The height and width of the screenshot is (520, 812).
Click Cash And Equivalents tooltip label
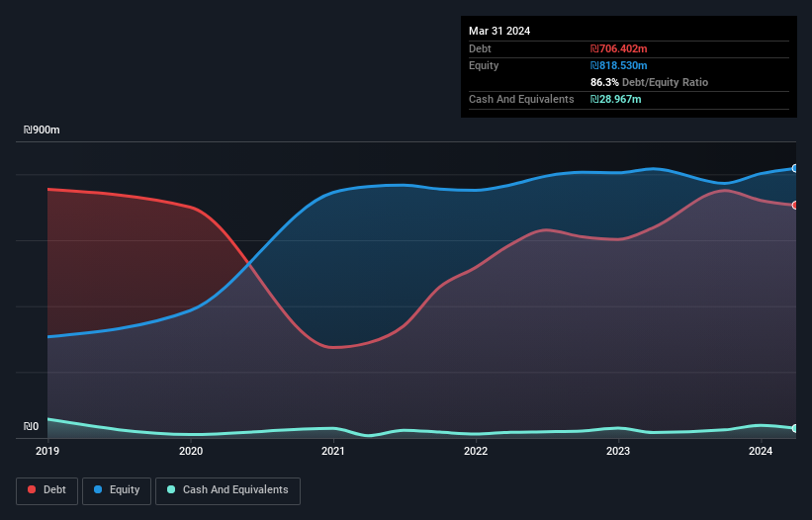click(521, 99)
